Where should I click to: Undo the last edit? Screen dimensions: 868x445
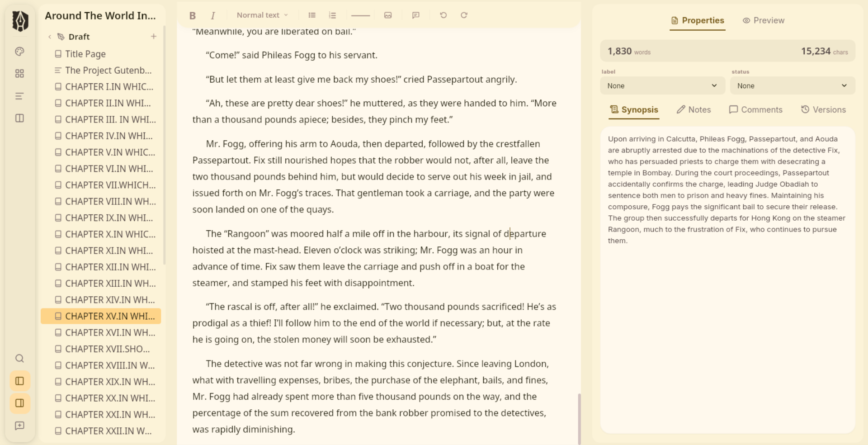[443, 15]
